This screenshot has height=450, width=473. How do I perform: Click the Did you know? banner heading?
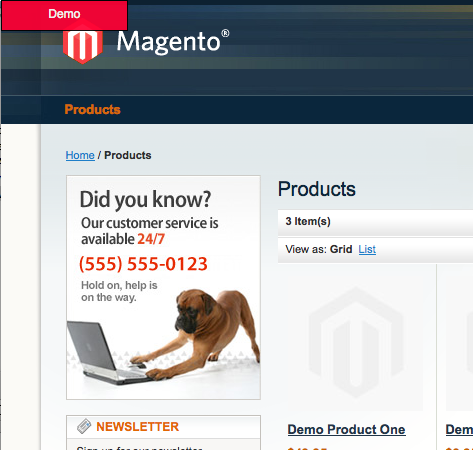(145, 200)
